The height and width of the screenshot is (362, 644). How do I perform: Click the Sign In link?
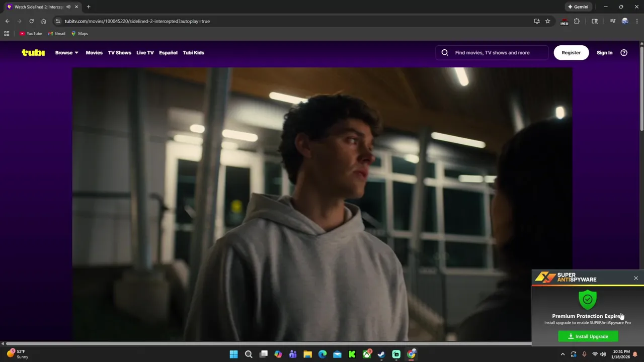coord(604,52)
